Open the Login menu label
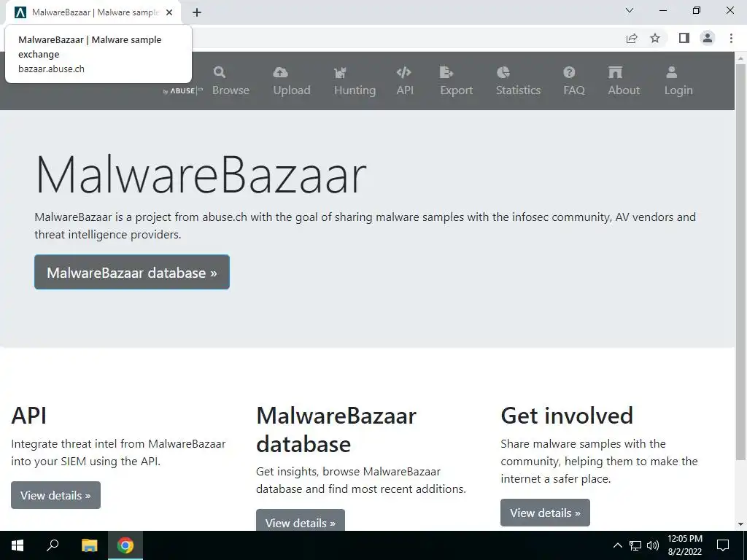Image resolution: width=747 pixels, height=560 pixels. pos(678,90)
